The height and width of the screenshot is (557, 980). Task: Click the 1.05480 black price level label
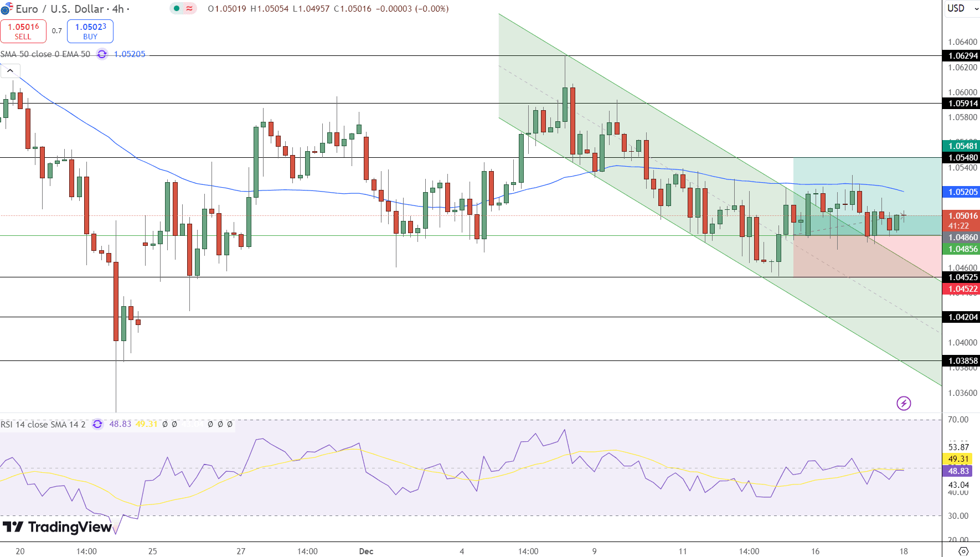pyautogui.click(x=961, y=158)
